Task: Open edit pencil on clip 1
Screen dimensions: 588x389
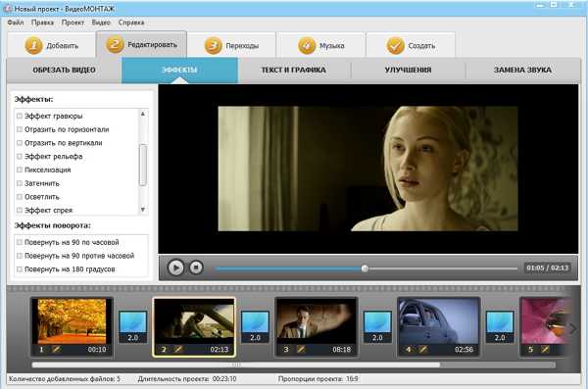Action: click(x=56, y=350)
